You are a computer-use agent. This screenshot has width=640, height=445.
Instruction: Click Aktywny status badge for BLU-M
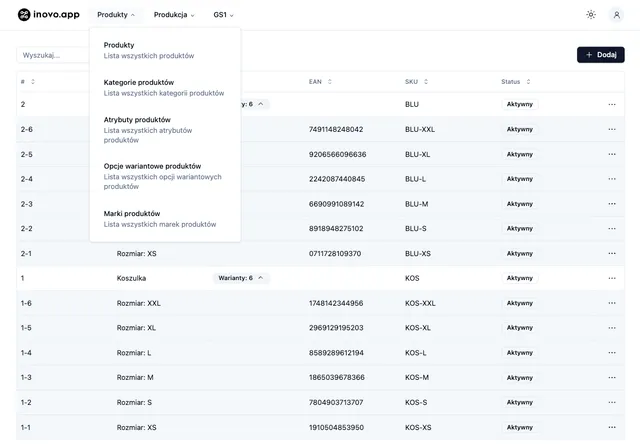pos(520,204)
